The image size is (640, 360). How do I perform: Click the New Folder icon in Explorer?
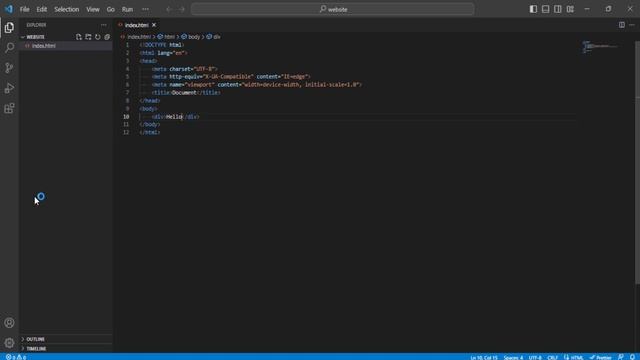[88, 37]
